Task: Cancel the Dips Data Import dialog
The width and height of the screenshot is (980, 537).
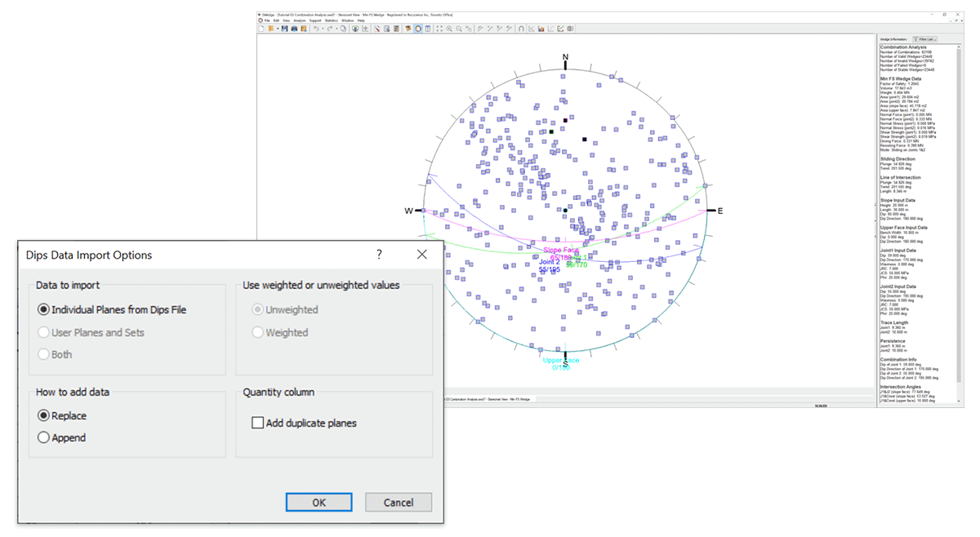Action: (398, 502)
